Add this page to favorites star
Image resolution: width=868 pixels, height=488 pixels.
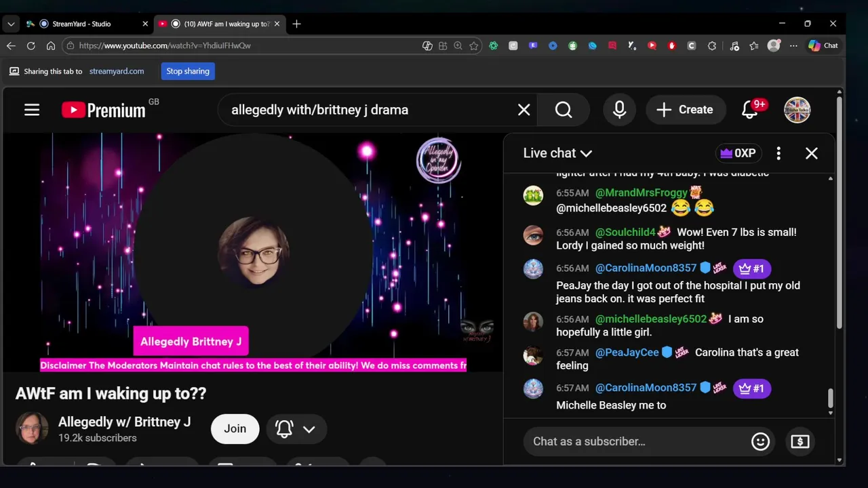pos(474,45)
